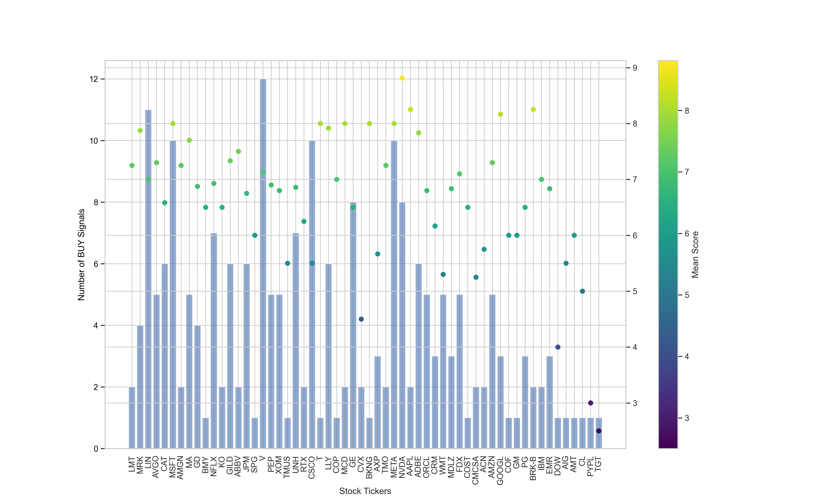Click the left axis tick label 12

(93, 79)
